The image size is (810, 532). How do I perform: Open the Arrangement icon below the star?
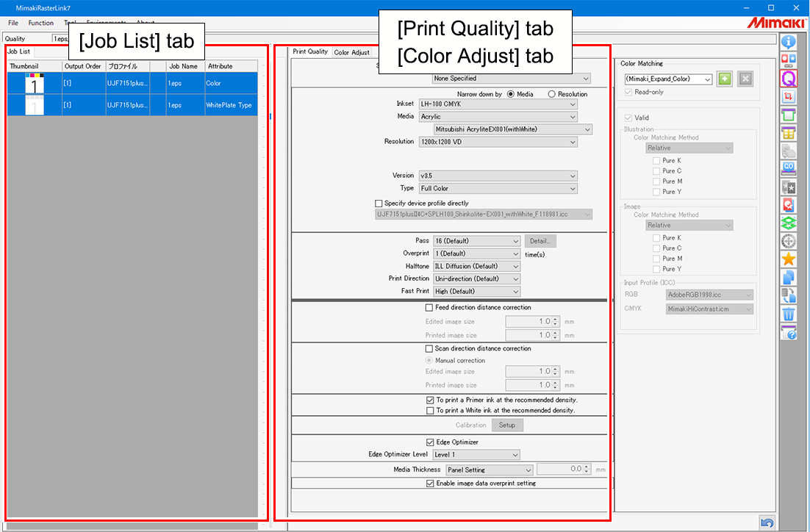click(x=789, y=296)
